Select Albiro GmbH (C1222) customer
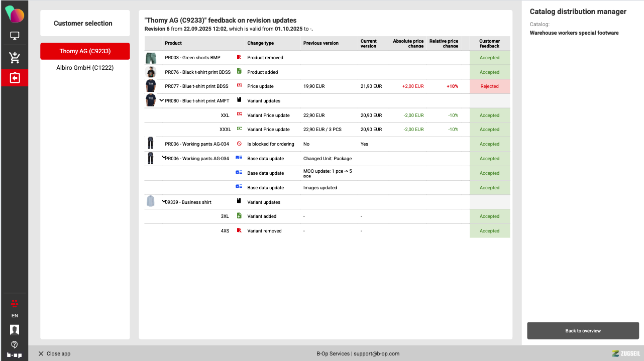Image resolution: width=644 pixels, height=361 pixels. 85,67
